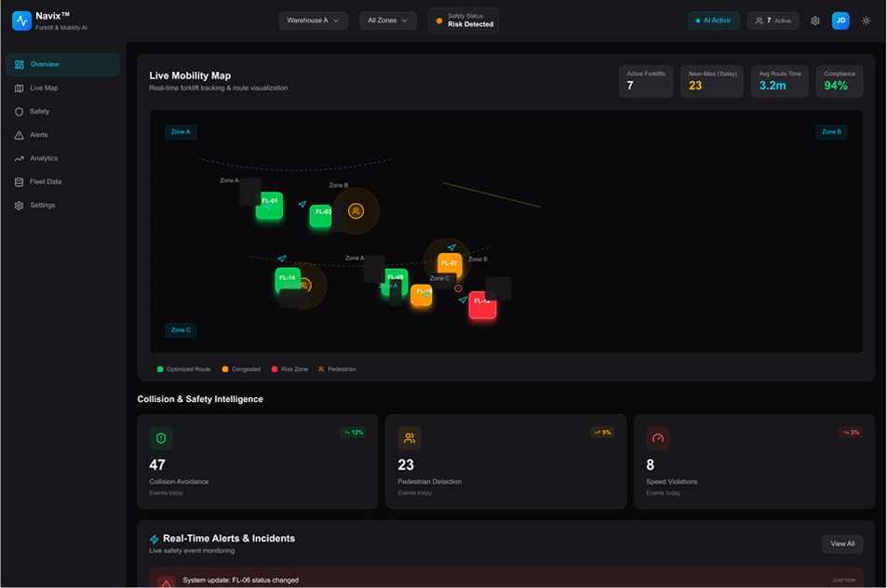Open Analytics from the sidebar
Image resolution: width=887 pixels, height=588 pixels.
(44, 158)
